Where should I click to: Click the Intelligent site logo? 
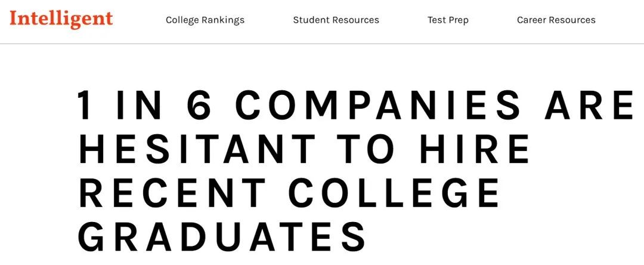pos(61,19)
